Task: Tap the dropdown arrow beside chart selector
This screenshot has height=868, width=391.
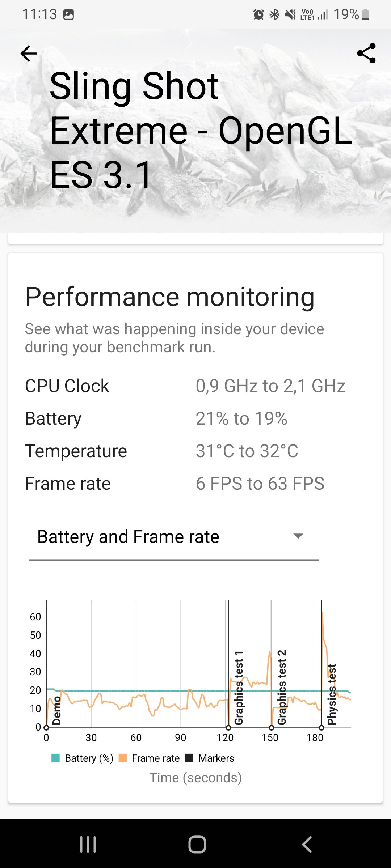Action: [298, 536]
